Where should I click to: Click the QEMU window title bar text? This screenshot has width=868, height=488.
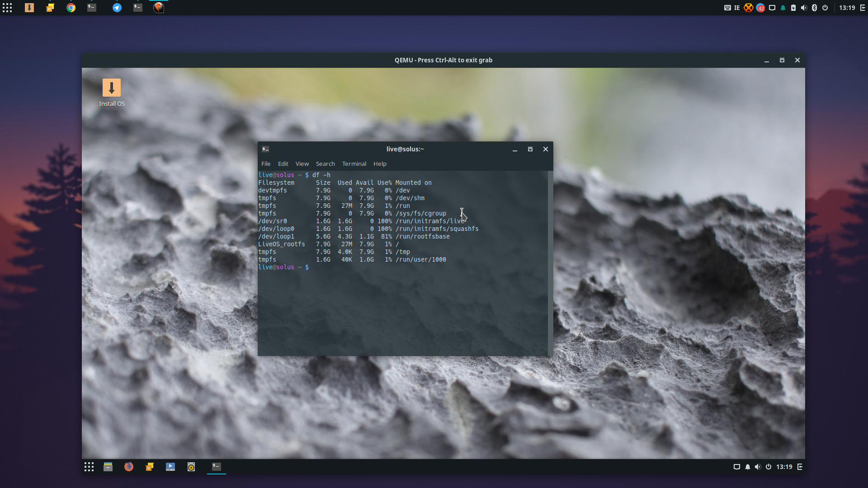[443, 60]
